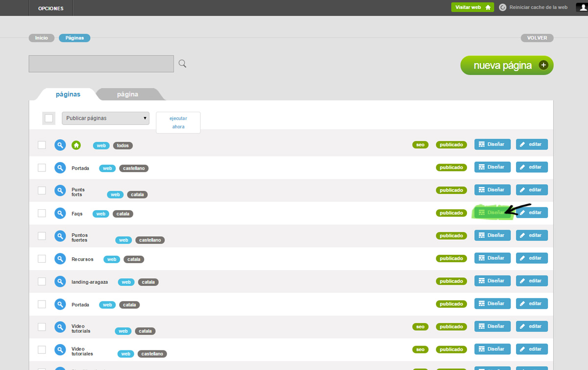Click Diseñar for the Faqs row
588x370 pixels.
(x=492, y=213)
